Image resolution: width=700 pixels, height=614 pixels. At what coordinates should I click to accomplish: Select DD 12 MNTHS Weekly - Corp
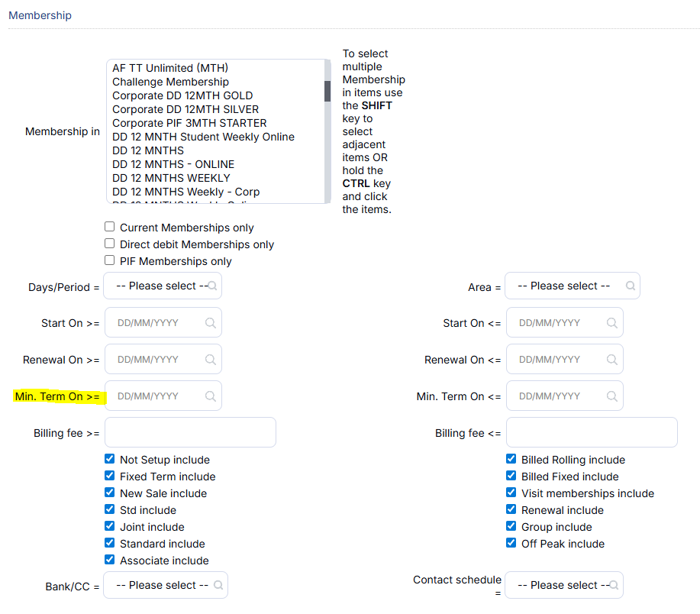pos(217,192)
